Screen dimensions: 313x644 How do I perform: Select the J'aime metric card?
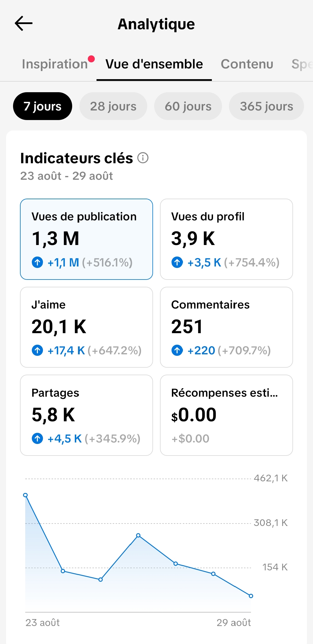[86, 327]
